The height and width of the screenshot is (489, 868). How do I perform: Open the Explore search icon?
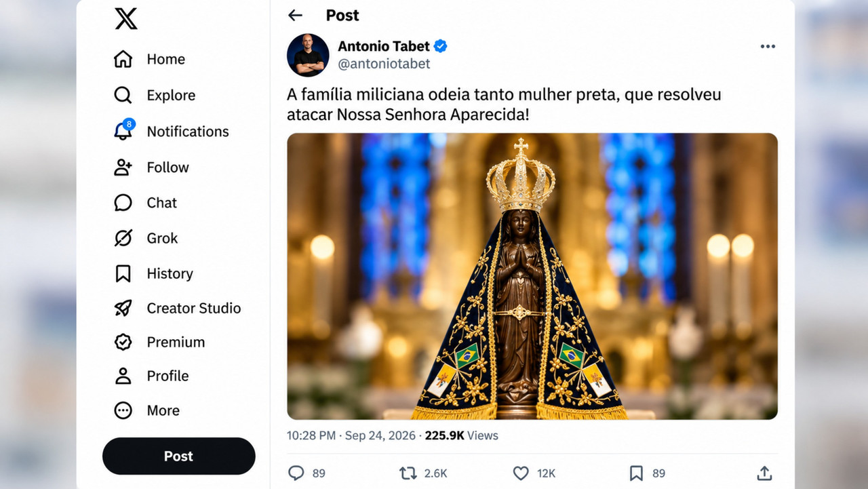tap(123, 95)
